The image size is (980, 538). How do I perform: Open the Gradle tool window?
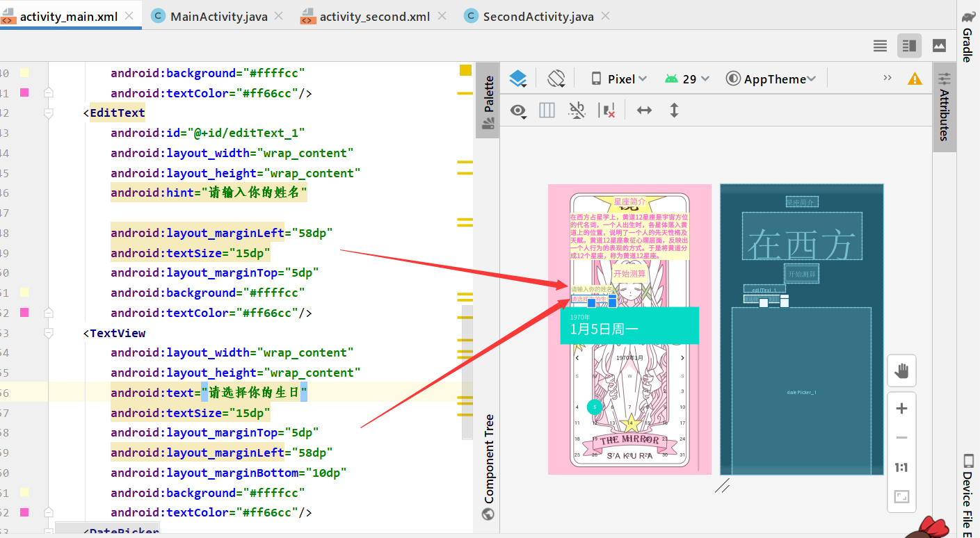click(x=967, y=36)
